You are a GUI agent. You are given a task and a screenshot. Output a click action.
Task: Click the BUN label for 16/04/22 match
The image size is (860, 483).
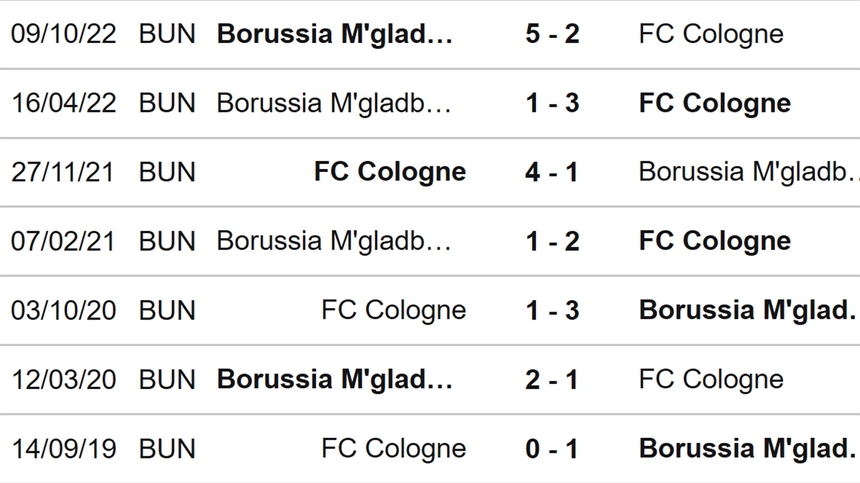coord(167,103)
